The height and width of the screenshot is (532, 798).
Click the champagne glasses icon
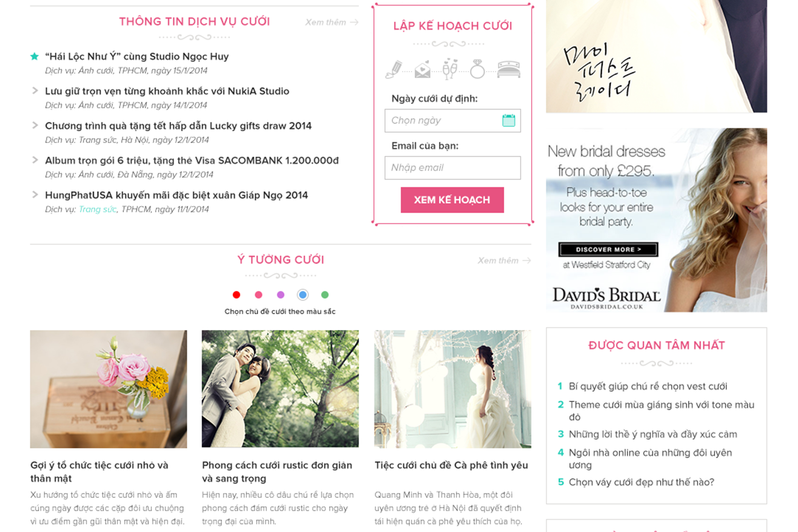point(450,69)
